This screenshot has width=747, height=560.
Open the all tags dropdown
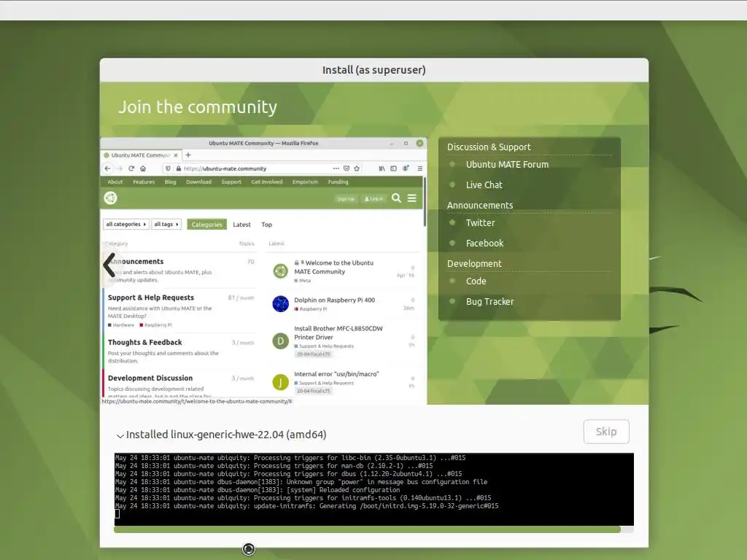pyautogui.click(x=166, y=225)
